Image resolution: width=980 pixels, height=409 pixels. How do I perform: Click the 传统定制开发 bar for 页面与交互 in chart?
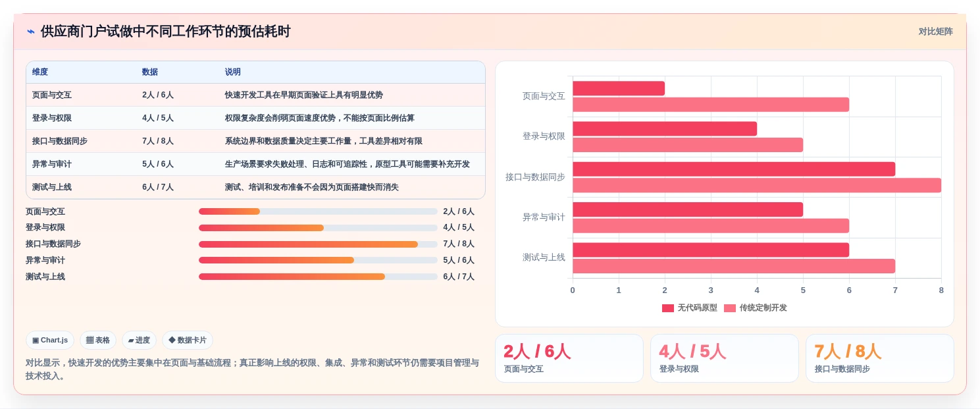click(711, 105)
